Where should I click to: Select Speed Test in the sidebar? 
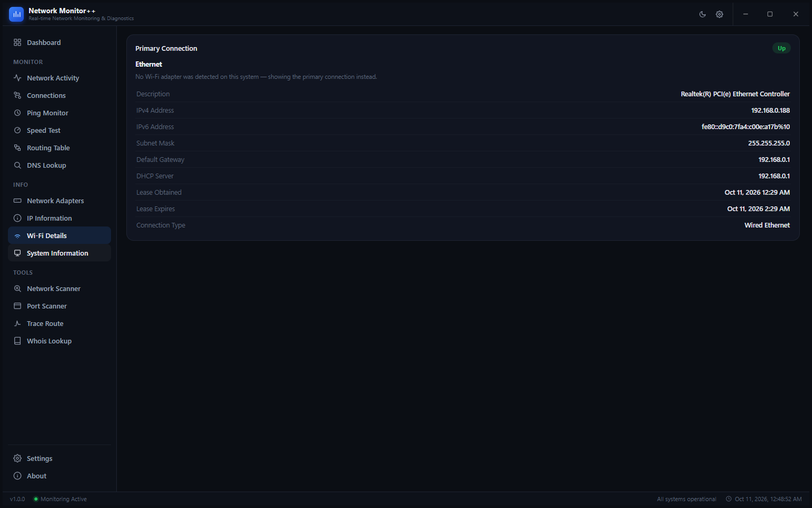pyautogui.click(x=59, y=130)
